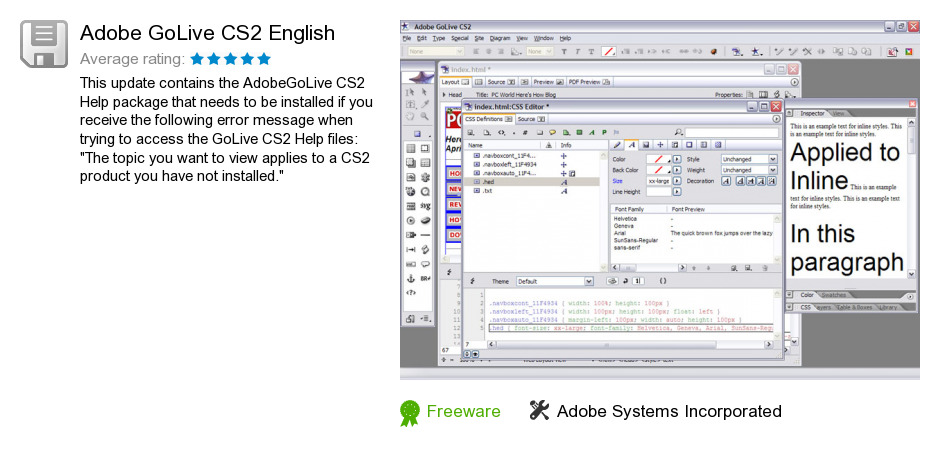Click the arrow button next to Line Height
The height and width of the screenshot is (457, 940).
coord(677,192)
